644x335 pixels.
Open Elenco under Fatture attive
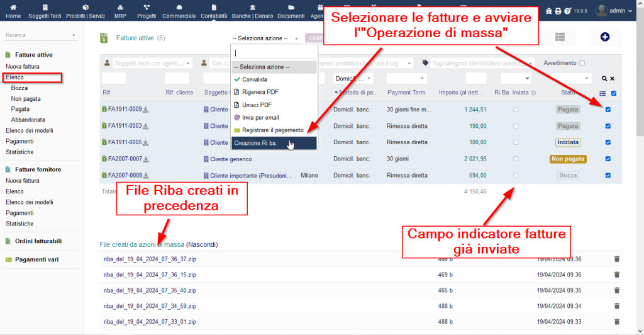(15, 77)
